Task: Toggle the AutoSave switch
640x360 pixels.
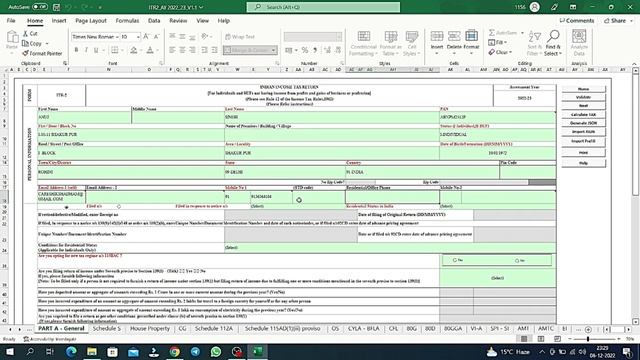Action: pyautogui.click(x=40, y=7)
